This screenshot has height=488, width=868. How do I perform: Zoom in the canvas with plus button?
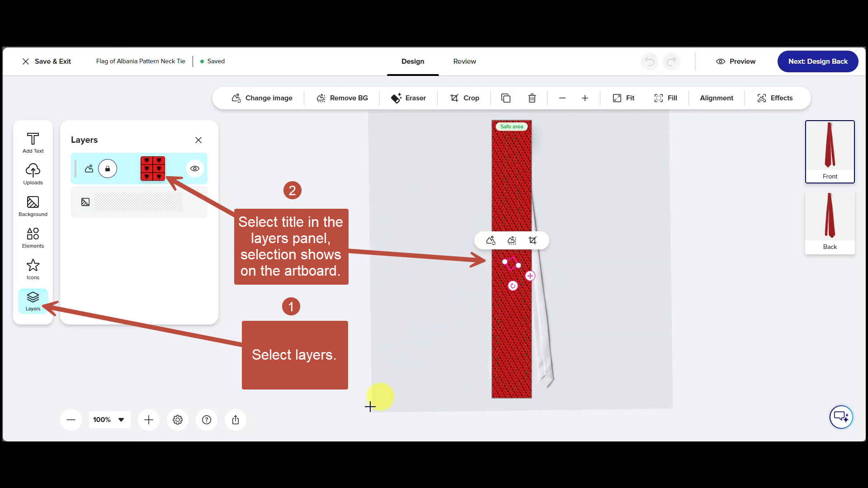tap(149, 420)
